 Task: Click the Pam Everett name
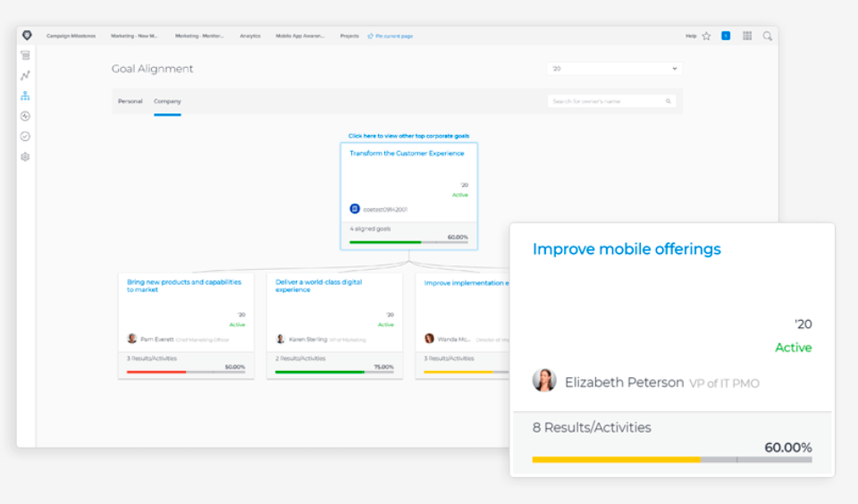click(x=157, y=340)
